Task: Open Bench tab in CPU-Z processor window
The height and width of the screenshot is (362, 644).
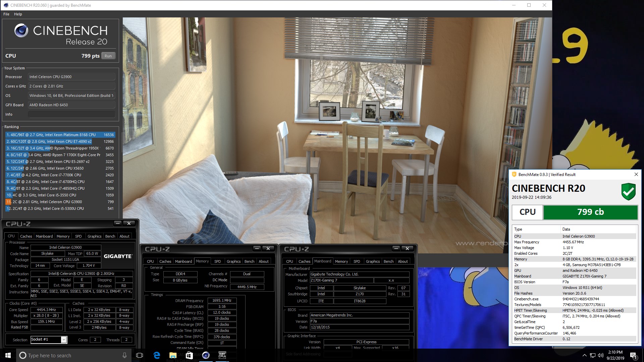Action: [110, 236]
